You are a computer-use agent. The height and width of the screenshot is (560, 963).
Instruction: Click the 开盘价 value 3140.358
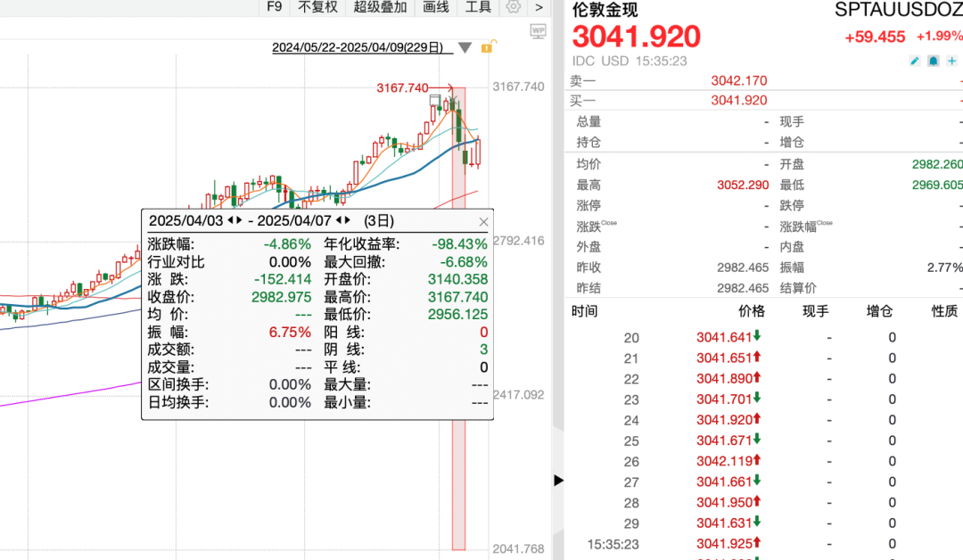[x=457, y=279]
